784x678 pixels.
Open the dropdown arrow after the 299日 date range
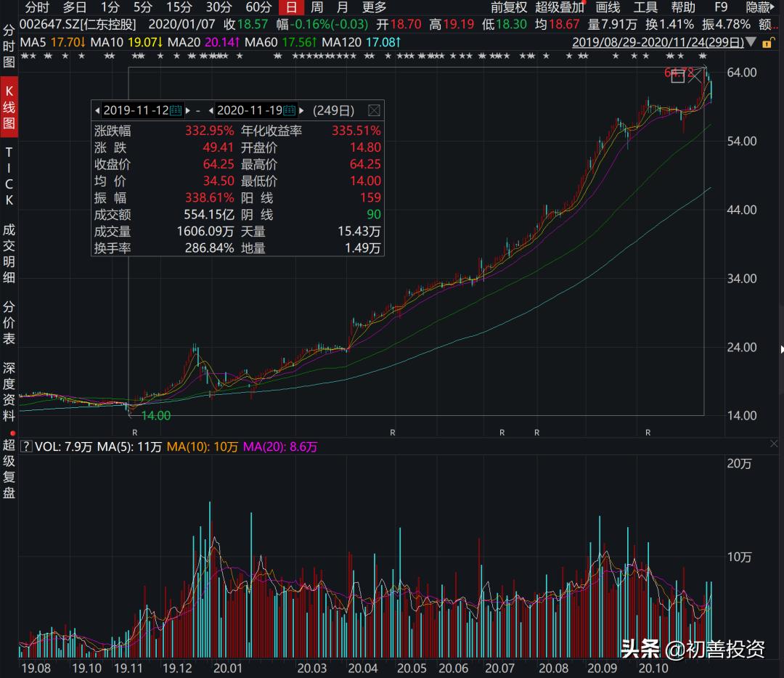752,42
